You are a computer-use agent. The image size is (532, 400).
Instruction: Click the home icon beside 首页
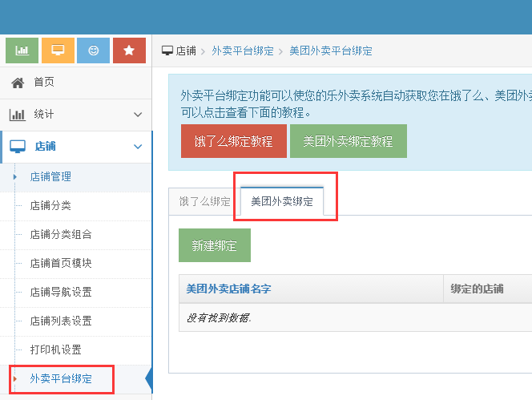(17, 83)
